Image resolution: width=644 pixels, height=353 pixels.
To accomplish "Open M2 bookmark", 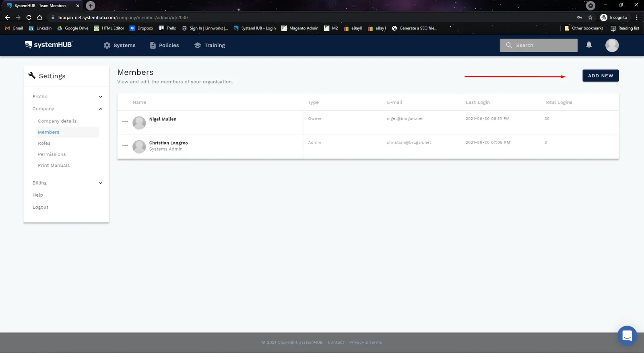I will tap(331, 28).
